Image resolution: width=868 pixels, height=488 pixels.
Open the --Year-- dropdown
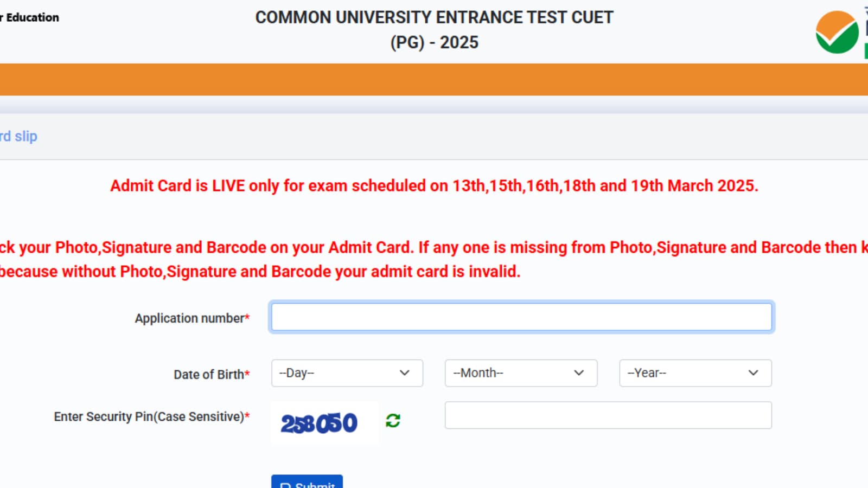click(x=695, y=373)
